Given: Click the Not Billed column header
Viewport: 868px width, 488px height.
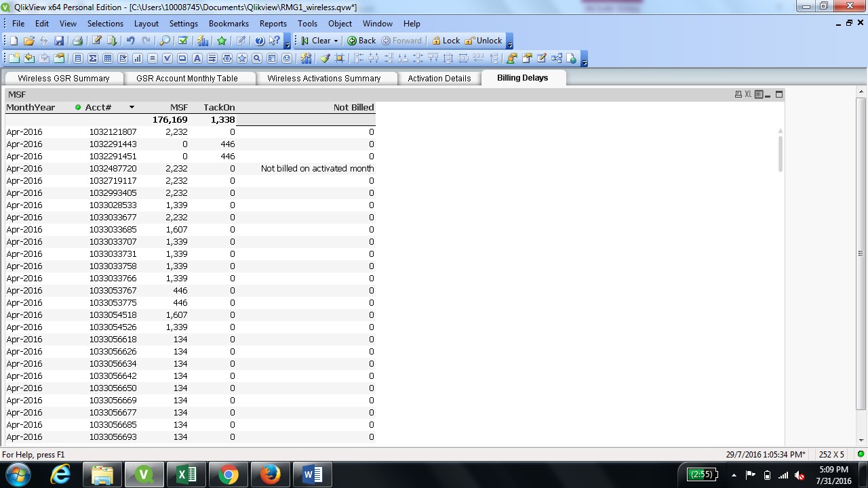Looking at the screenshot, I should click(354, 108).
